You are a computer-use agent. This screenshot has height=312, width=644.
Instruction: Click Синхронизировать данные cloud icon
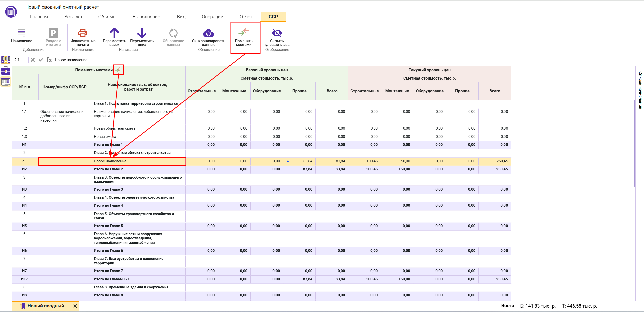(x=208, y=33)
